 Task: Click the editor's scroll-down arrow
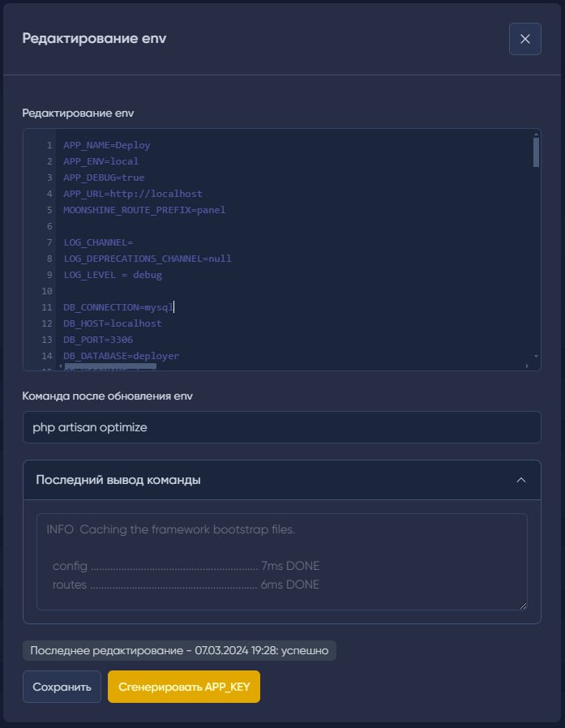[x=536, y=356]
